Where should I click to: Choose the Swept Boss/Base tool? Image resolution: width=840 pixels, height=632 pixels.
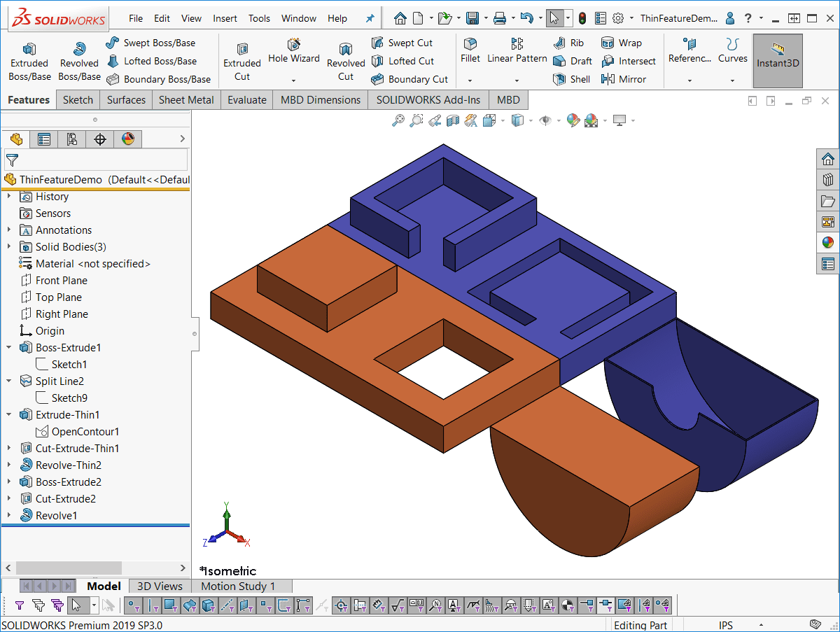[151, 43]
